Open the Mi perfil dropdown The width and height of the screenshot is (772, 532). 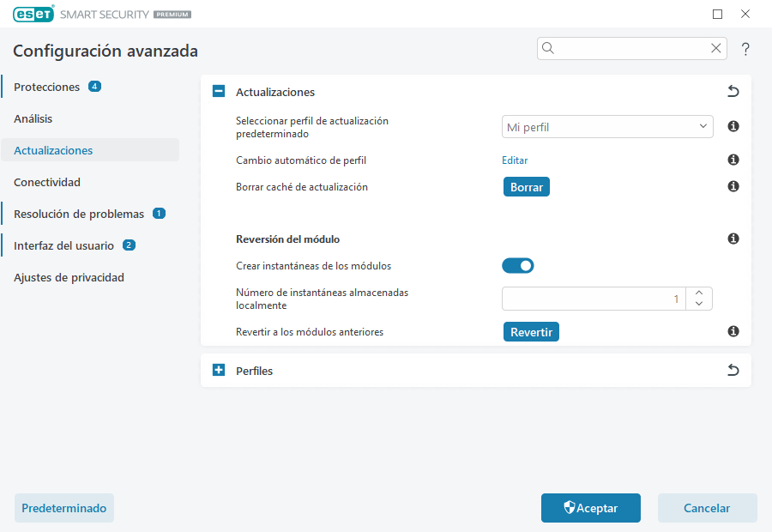coord(607,126)
